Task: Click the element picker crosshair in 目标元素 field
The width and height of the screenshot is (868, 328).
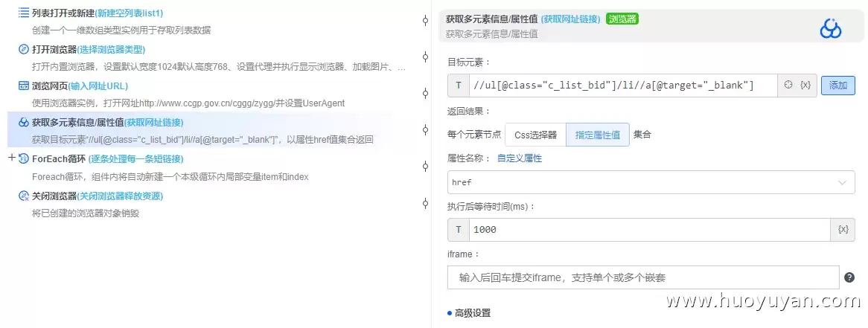Action: coord(788,86)
